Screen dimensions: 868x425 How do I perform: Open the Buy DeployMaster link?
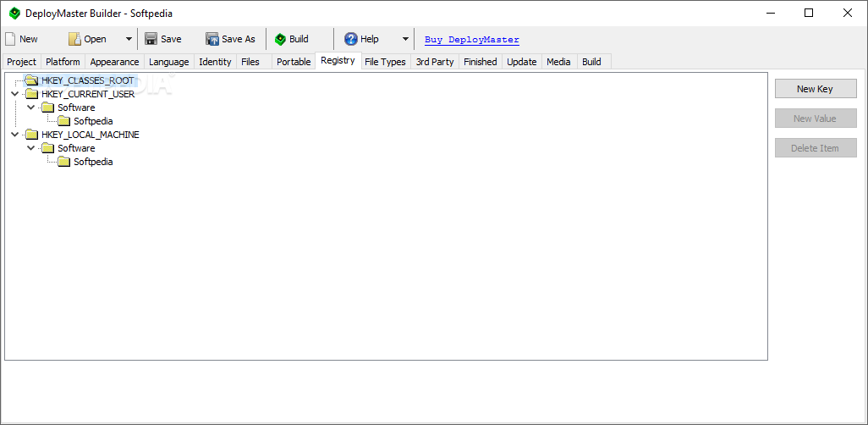[471, 39]
